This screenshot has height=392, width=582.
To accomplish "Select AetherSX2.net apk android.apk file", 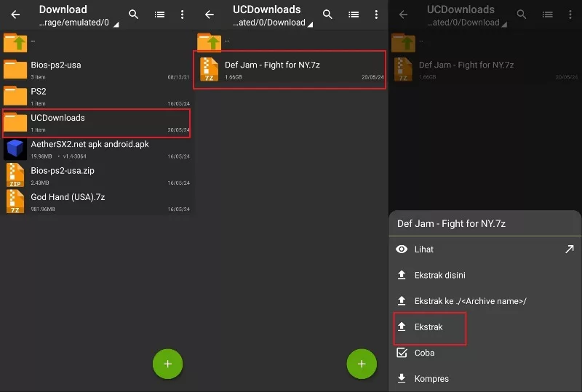I will pos(97,149).
